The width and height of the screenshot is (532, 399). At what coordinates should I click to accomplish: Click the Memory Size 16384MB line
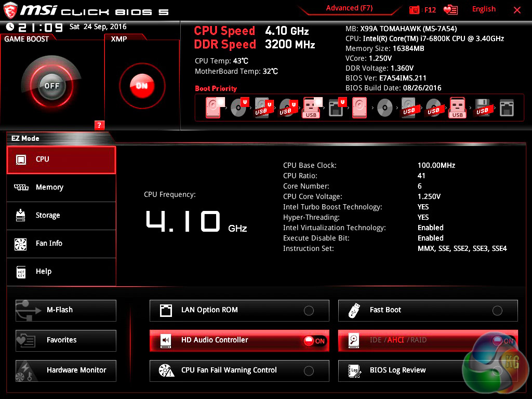point(385,48)
